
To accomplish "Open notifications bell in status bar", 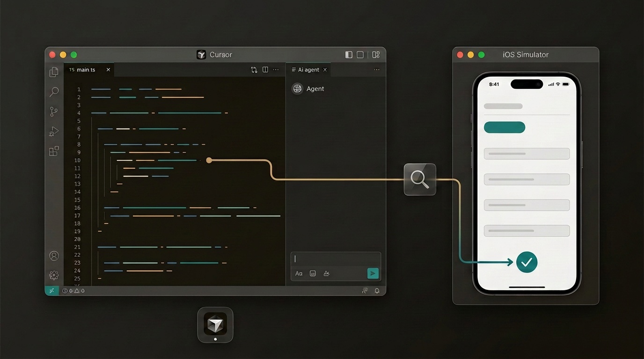I will 377,291.
